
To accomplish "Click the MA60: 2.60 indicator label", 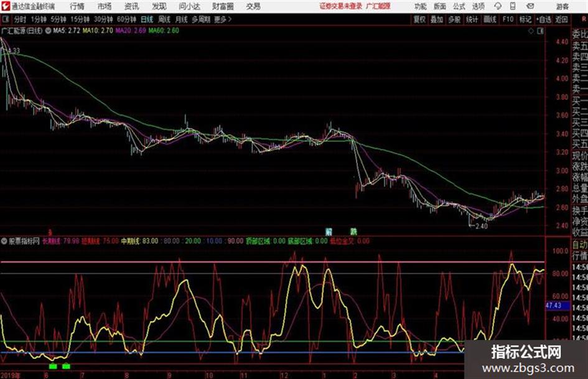I will click(164, 30).
